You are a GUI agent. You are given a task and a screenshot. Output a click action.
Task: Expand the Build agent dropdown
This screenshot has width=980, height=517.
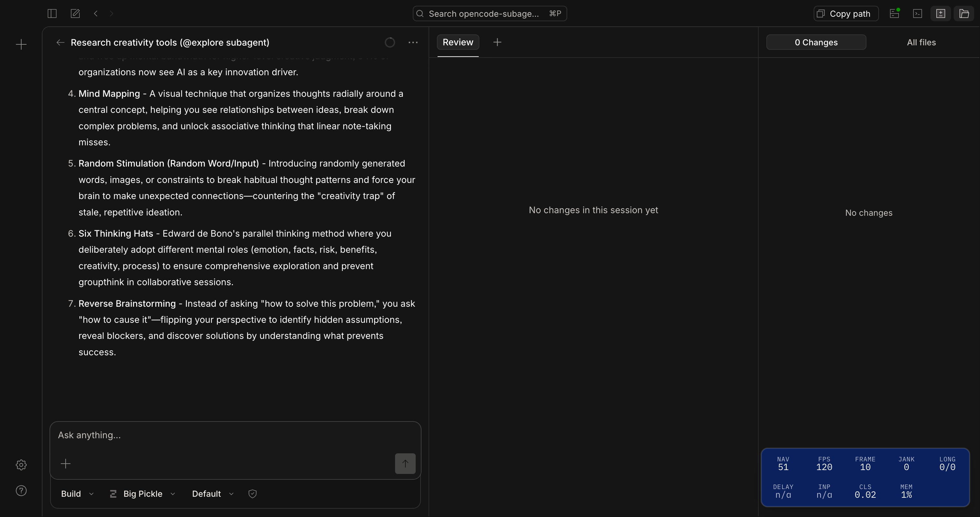[x=77, y=494]
